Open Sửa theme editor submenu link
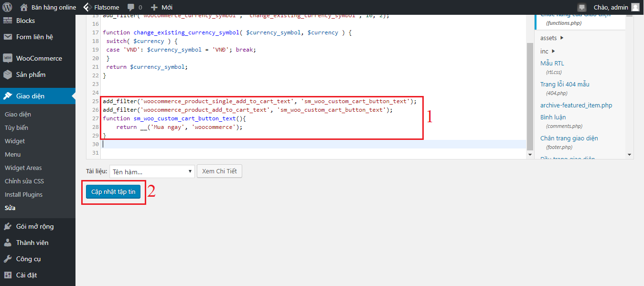Screen dimensions: 644x286 (x=10, y=208)
